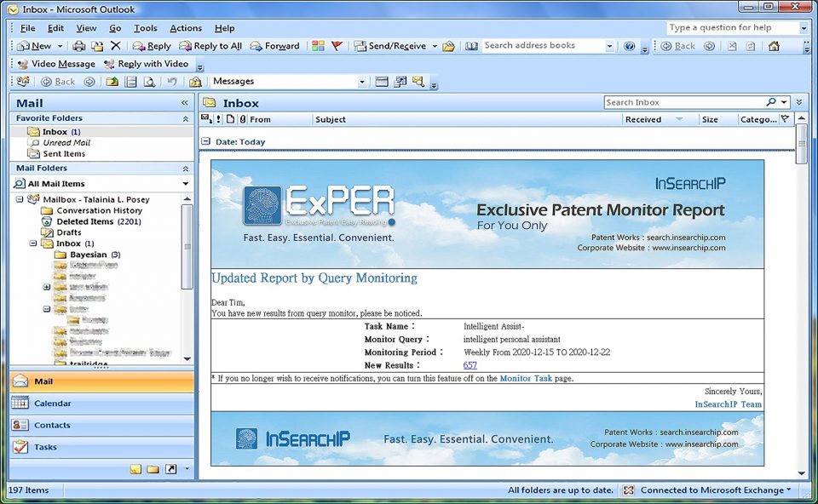Print the selected message with the printer icon
This screenshot has width=818, height=504.
(x=78, y=46)
